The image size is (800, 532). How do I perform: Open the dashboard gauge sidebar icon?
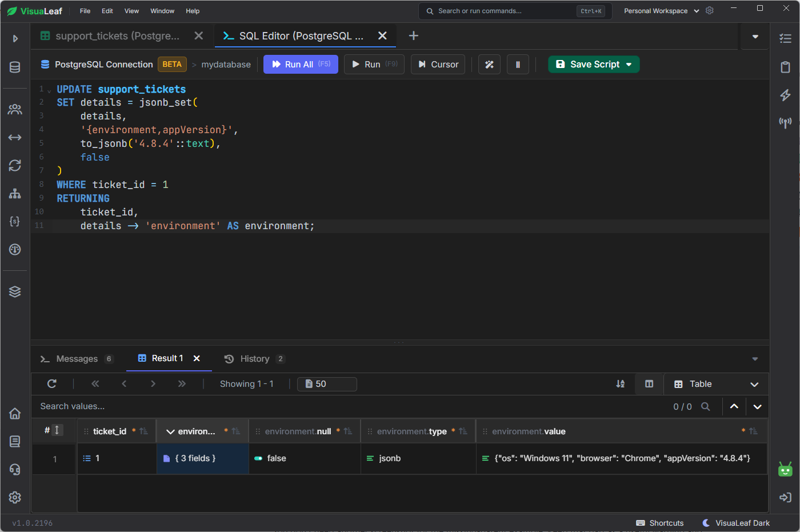coord(15,249)
